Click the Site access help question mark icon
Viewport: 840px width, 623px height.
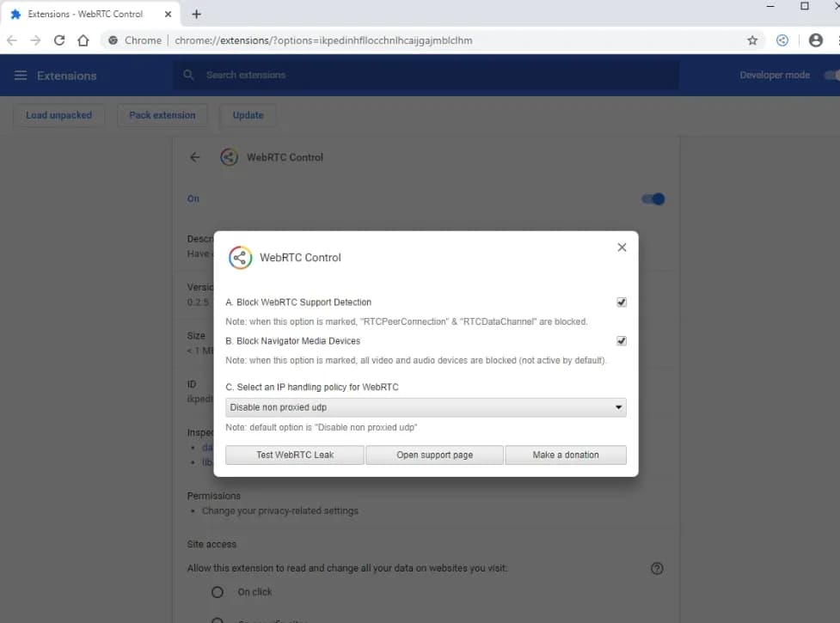coord(657,568)
